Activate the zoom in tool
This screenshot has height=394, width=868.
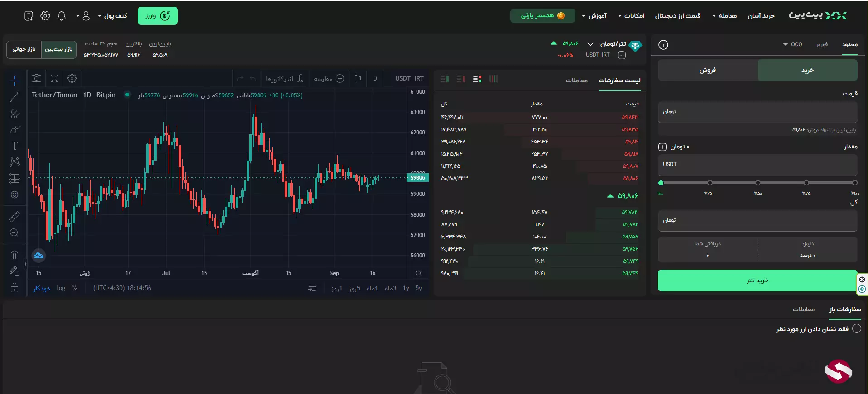[x=14, y=233]
